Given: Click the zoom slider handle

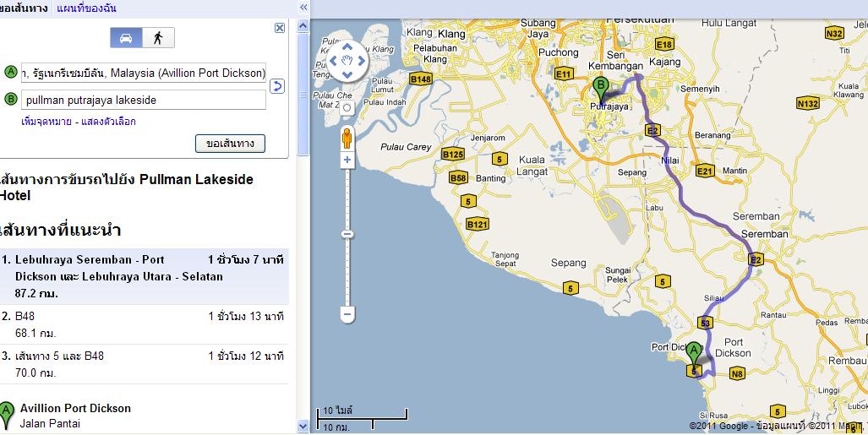Looking at the screenshot, I should (x=347, y=234).
